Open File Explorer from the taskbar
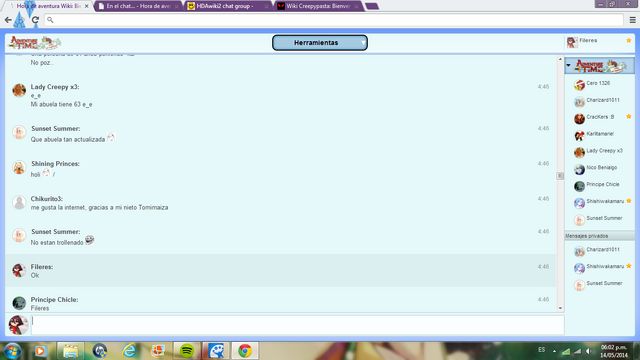Viewport: 640px width, 360px height. [71, 351]
